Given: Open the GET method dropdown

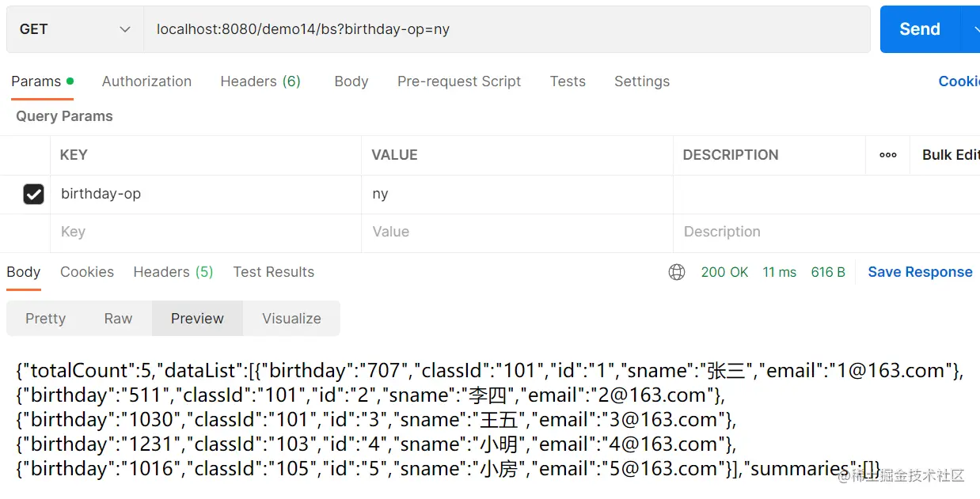Looking at the screenshot, I should click(x=74, y=29).
